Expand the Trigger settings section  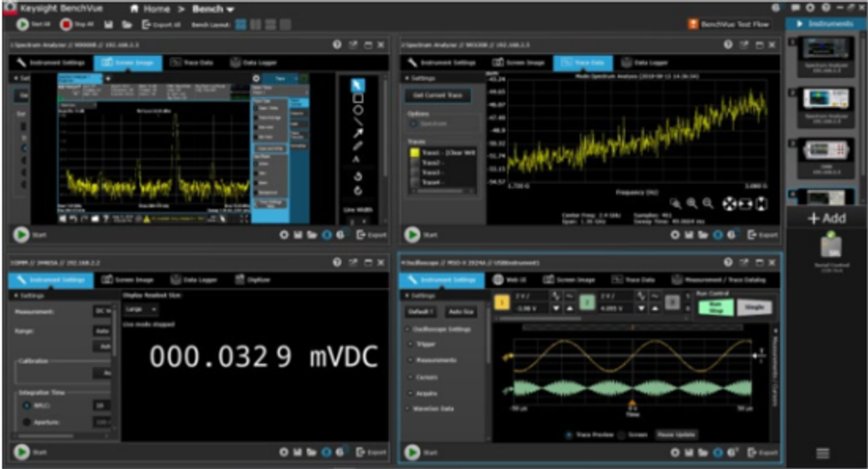(x=424, y=344)
